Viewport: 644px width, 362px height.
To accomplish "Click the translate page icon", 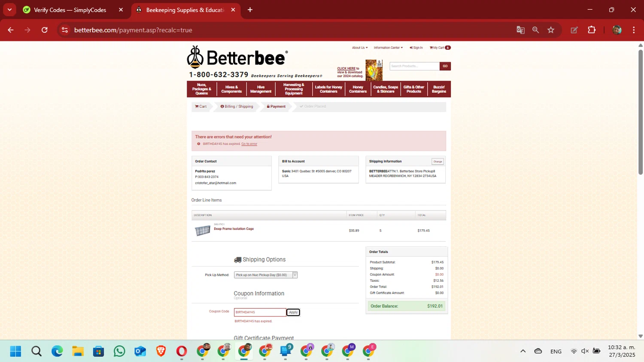I will point(520,30).
